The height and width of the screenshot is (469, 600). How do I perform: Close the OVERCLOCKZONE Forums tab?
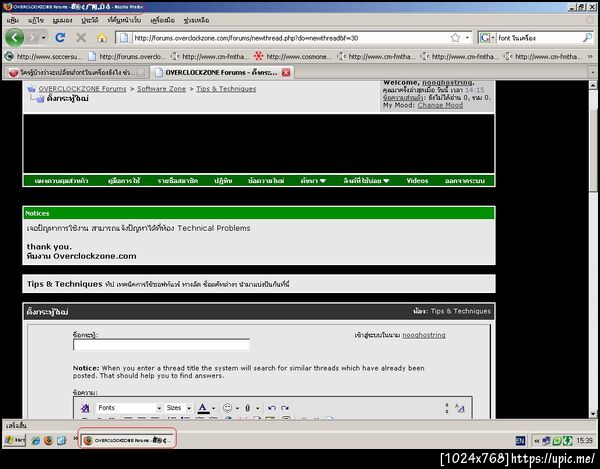coord(286,72)
